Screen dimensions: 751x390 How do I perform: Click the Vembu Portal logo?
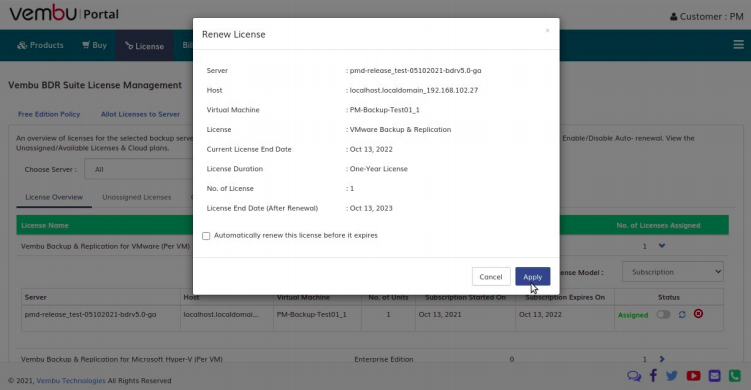(64, 13)
